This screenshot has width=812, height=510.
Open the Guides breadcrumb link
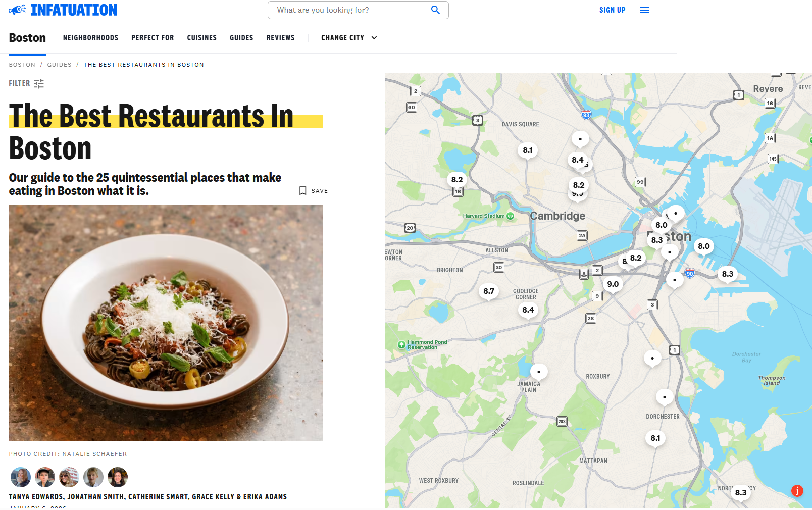click(60, 65)
